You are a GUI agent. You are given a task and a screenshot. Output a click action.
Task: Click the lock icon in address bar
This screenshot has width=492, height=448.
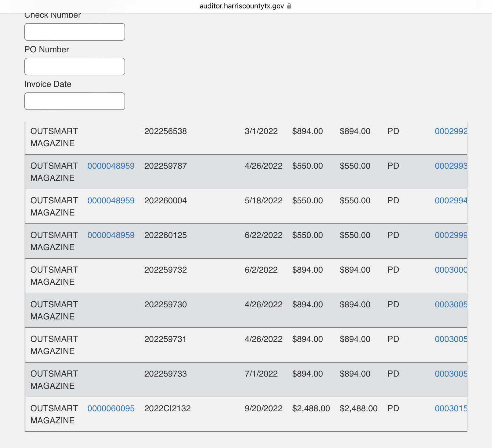click(289, 6)
